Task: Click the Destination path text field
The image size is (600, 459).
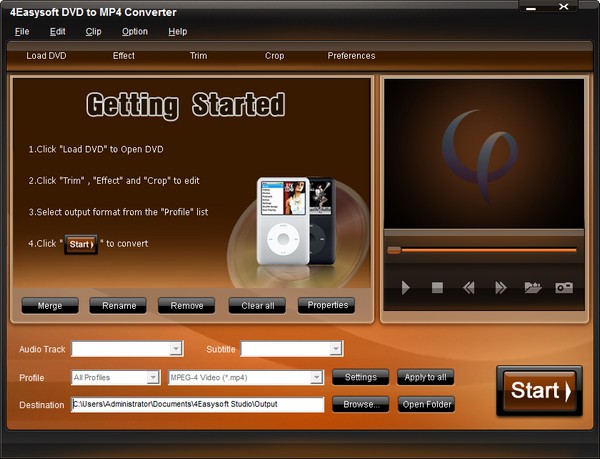Action: click(x=197, y=405)
